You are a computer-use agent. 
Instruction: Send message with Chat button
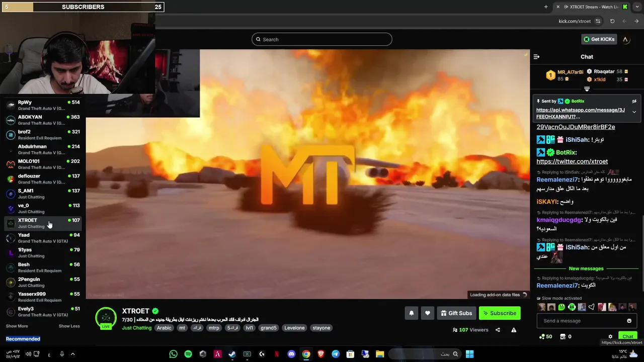pos(627,336)
